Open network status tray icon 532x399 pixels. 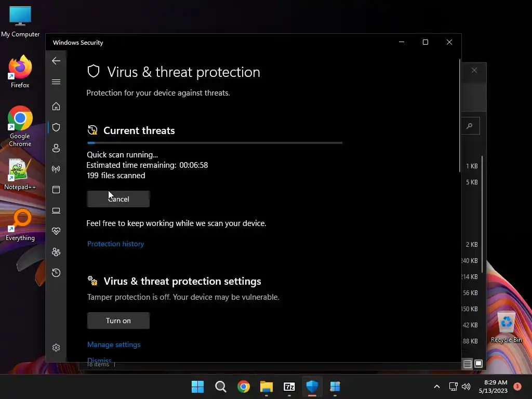click(453, 387)
